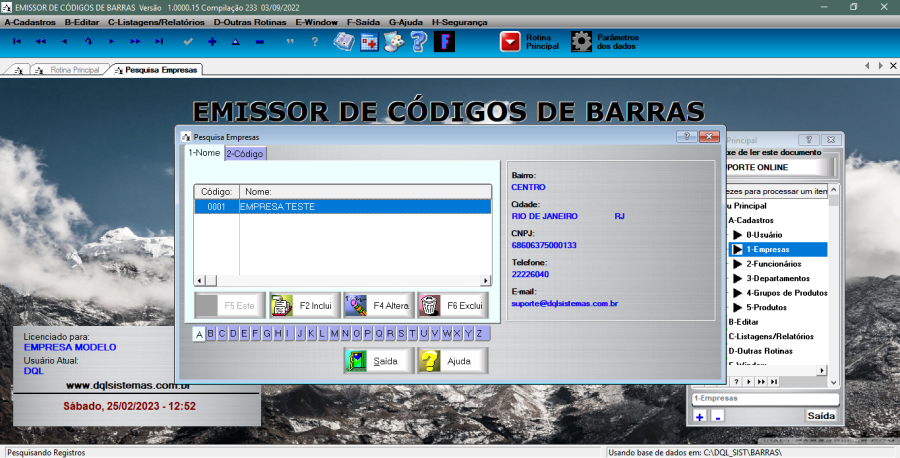The image size is (900, 458).
Task: Click the paint palette icon in toolbar
Action: (394, 41)
